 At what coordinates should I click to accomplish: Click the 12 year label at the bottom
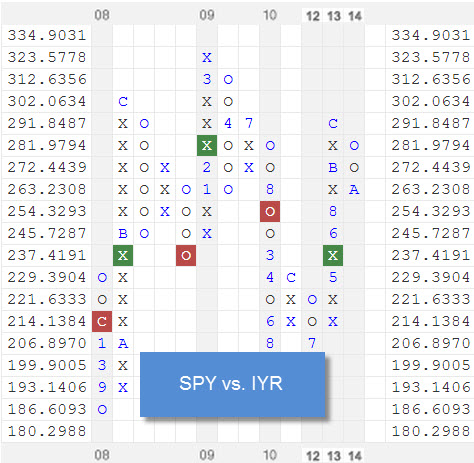(313, 456)
